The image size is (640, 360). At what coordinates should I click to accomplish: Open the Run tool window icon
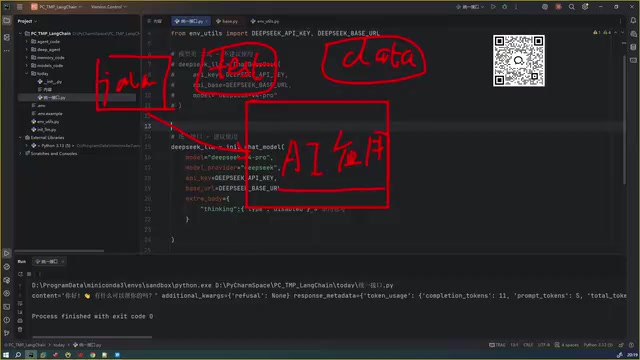coord(7,253)
